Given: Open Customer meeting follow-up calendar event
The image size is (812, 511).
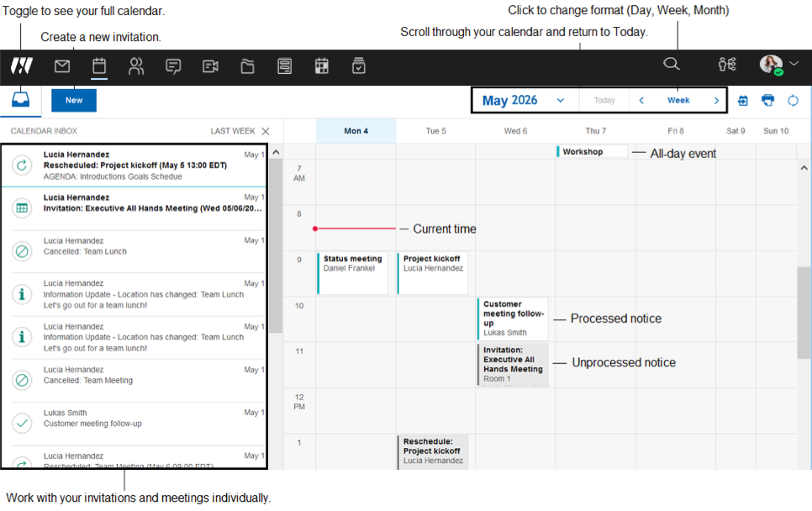Looking at the screenshot, I should click(512, 319).
